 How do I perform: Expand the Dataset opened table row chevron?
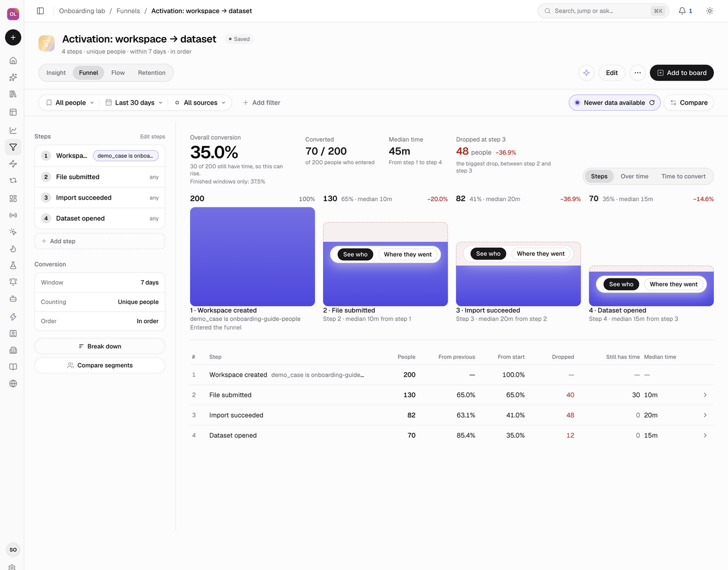point(705,435)
